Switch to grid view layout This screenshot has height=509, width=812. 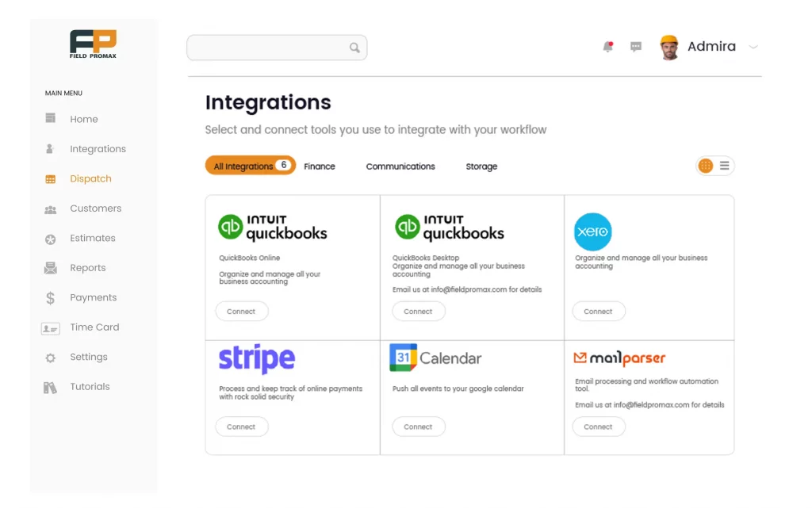(705, 166)
